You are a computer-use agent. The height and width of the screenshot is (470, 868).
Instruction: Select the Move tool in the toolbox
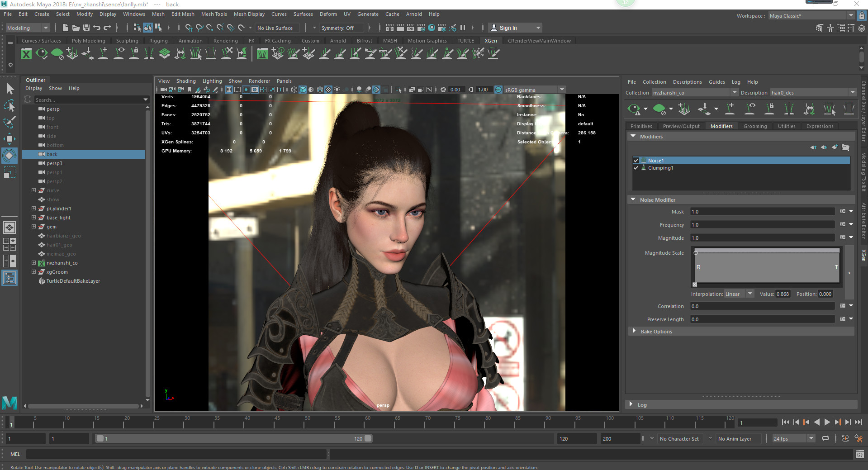[x=9, y=139]
